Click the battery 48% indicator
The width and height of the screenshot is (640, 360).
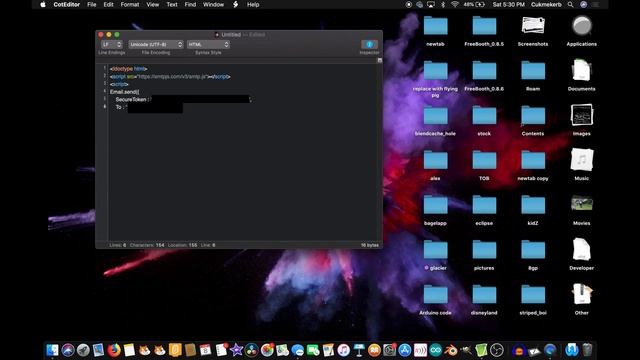point(474,4)
